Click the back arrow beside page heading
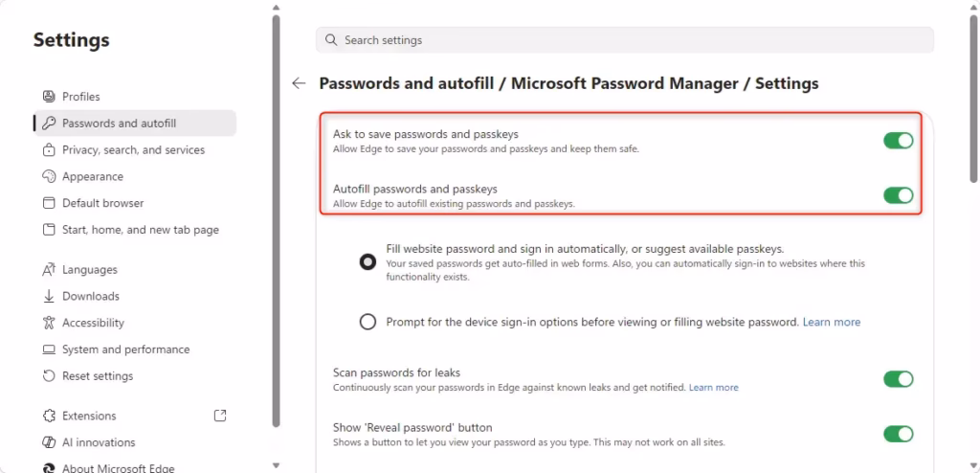 [x=299, y=83]
